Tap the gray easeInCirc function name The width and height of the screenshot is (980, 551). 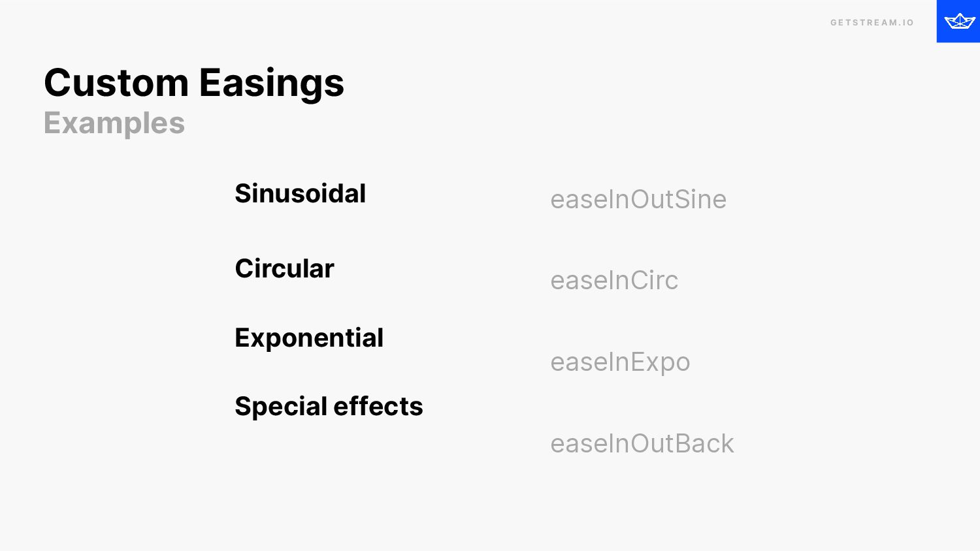coord(614,281)
